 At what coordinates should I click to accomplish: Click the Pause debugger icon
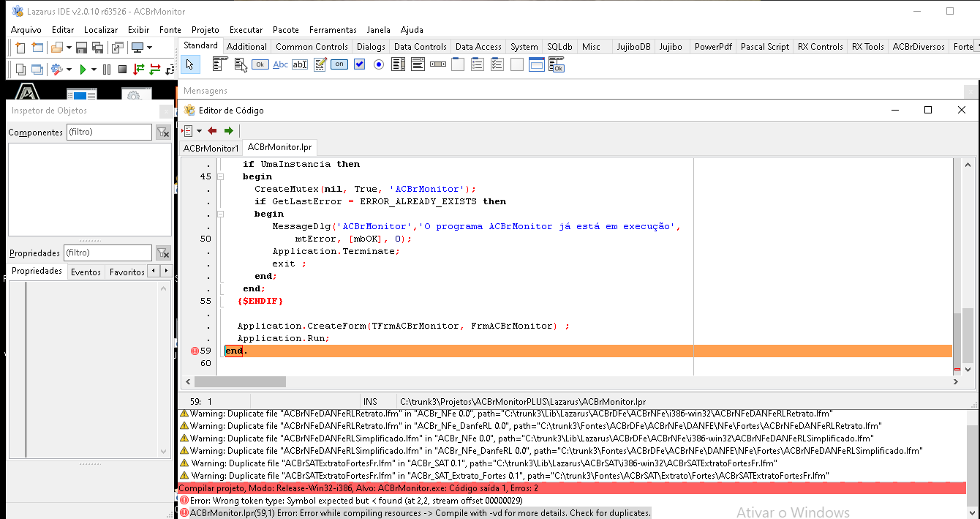click(x=107, y=70)
